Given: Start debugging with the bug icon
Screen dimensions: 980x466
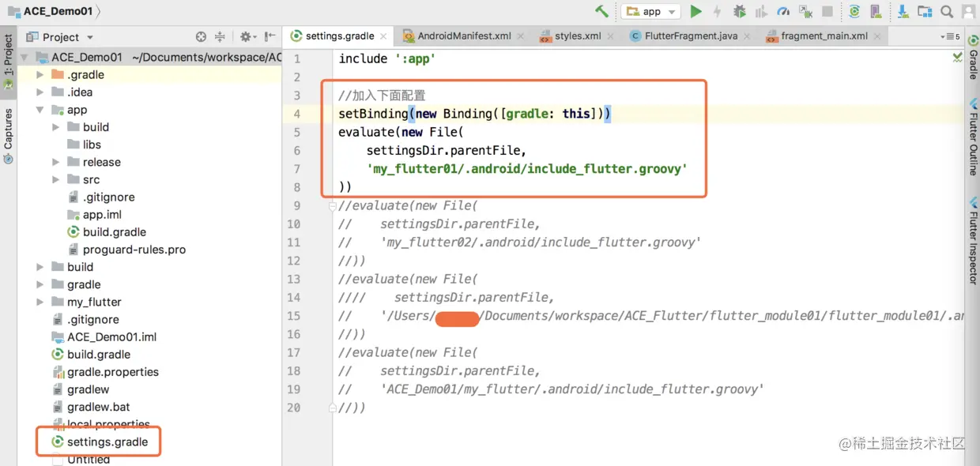Looking at the screenshot, I should click(740, 11).
